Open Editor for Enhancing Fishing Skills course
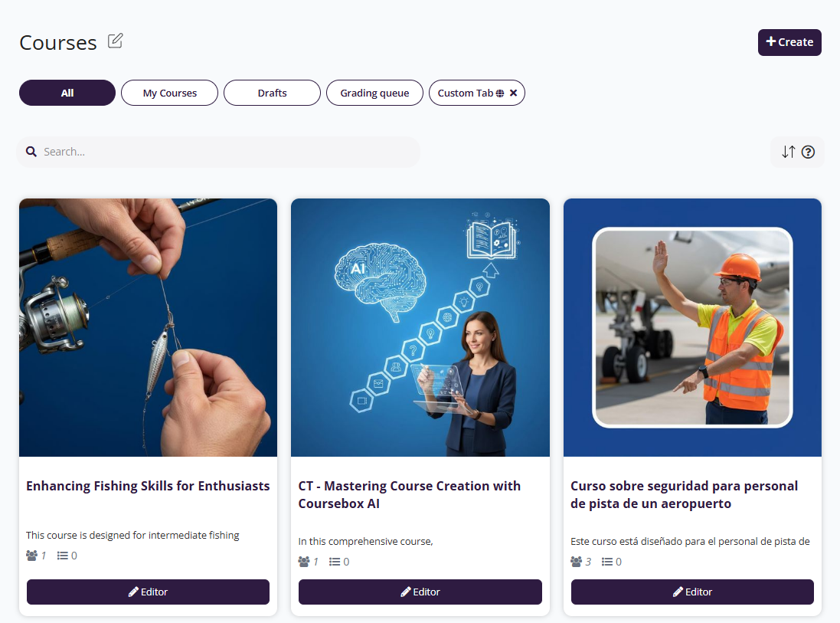This screenshot has height=623, width=840. [148, 592]
